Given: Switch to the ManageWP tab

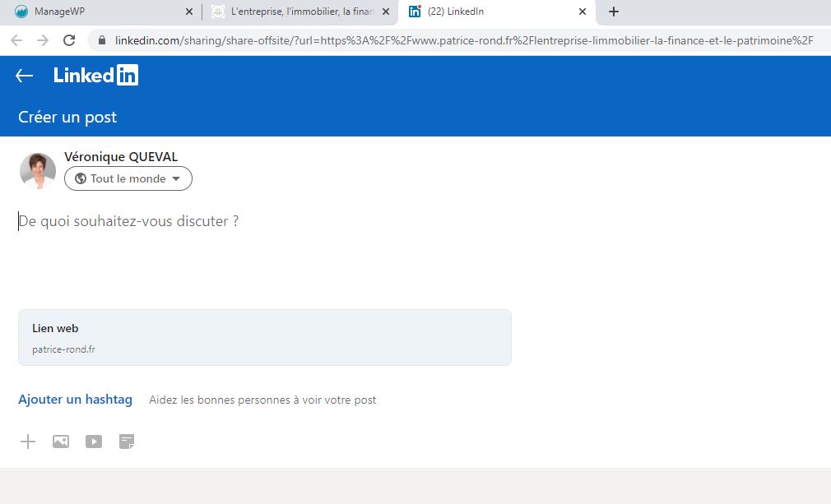Looking at the screenshot, I should coord(100,12).
